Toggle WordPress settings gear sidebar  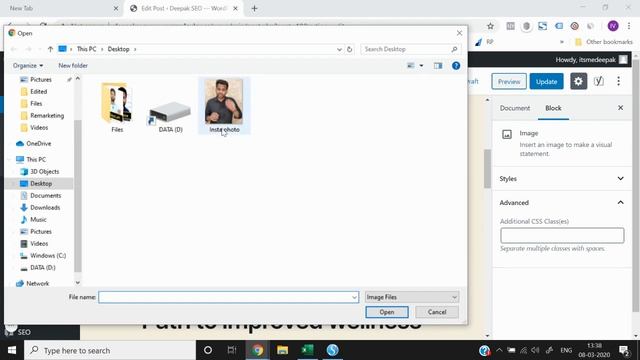[578, 81]
